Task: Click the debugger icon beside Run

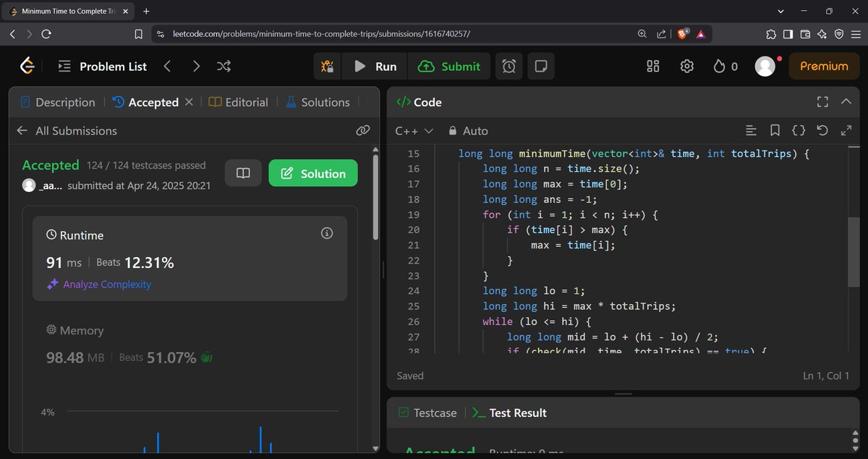Action: pos(328,66)
